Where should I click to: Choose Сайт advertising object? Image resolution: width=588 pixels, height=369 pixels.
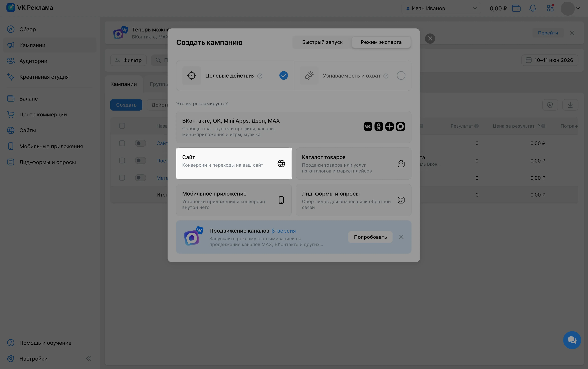coord(234,163)
